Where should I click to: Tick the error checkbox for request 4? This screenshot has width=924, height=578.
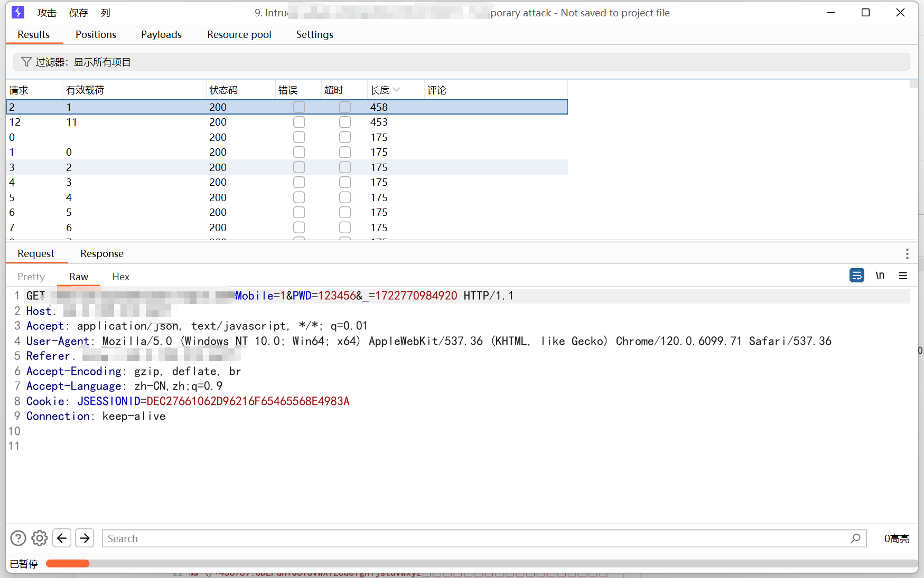coord(299,182)
